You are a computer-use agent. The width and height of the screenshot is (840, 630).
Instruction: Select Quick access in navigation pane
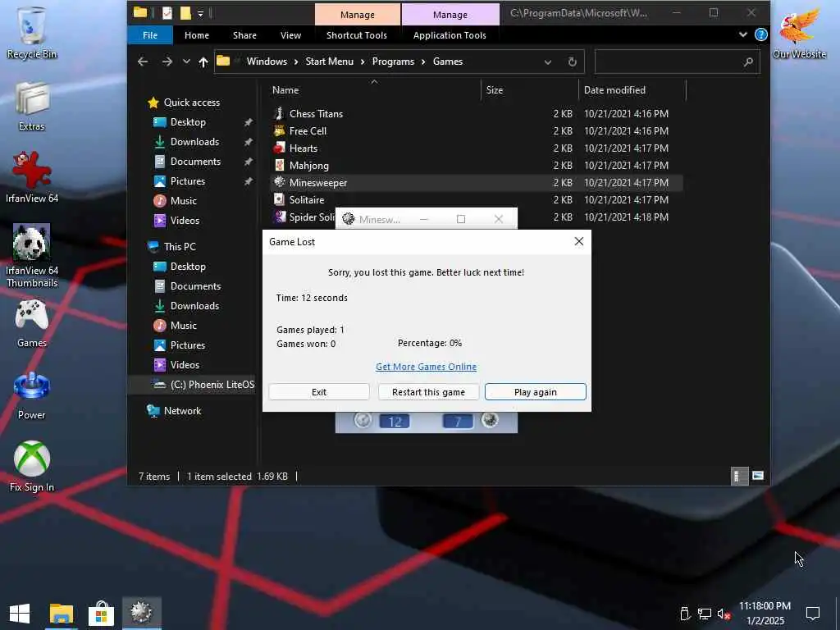[192, 103]
